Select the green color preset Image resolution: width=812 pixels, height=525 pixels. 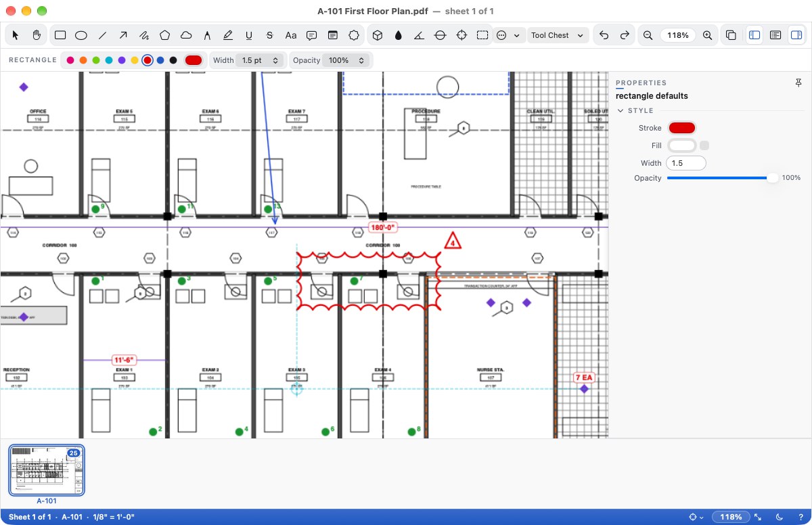point(96,60)
